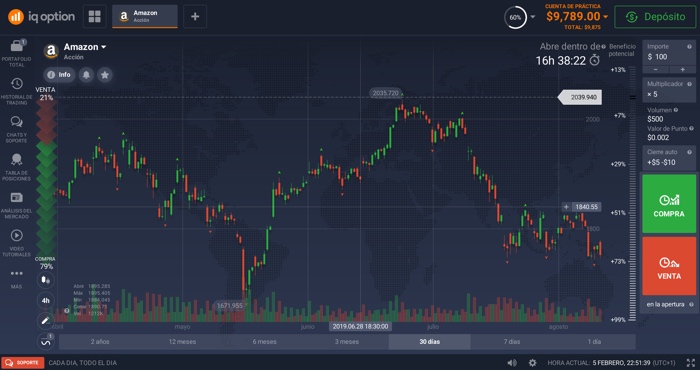Open Análisis del Mercado icon
Viewport: 700px width, 370px height.
point(17,197)
